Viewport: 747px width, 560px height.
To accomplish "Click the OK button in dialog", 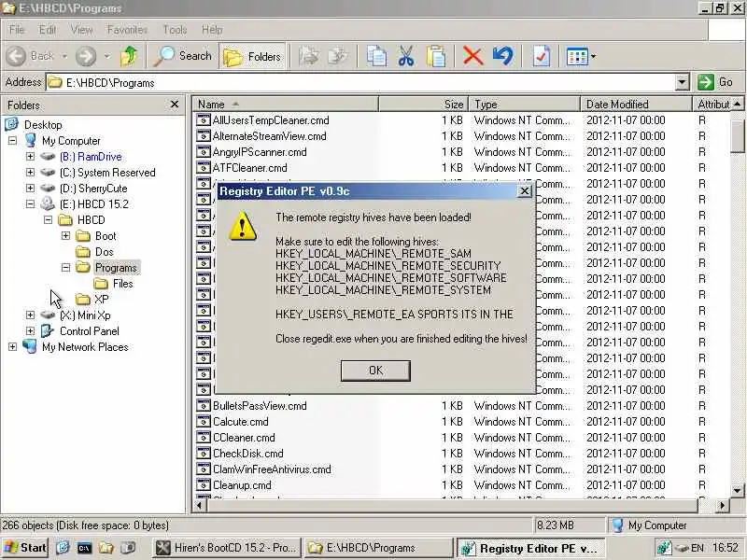I will pos(375,371).
